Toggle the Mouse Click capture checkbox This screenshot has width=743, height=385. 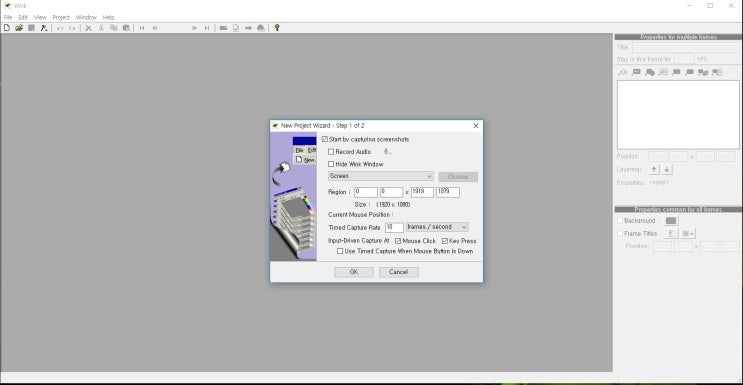click(x=398, y=241)
